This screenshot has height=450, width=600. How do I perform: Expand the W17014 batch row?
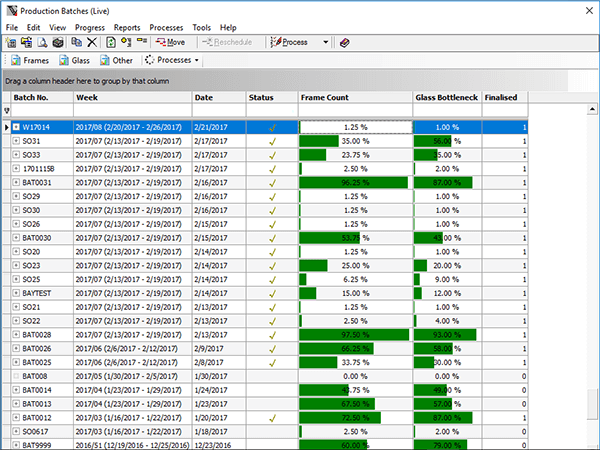[16, 128]
